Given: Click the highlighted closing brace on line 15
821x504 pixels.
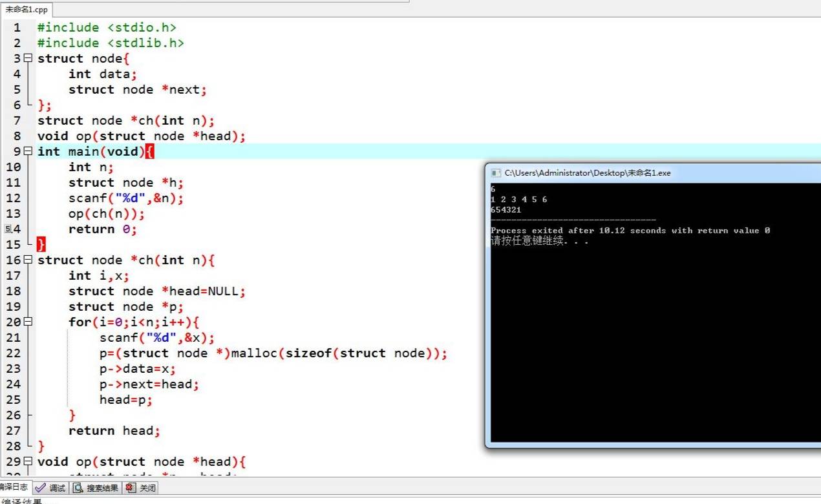Looking at the screenshot, I should [x=41, y=244].
